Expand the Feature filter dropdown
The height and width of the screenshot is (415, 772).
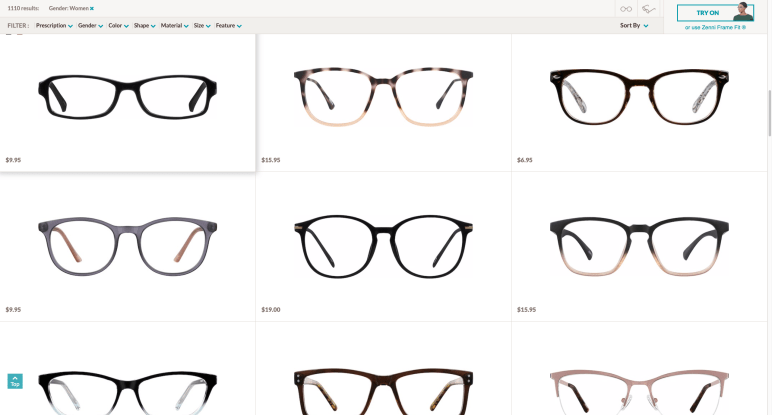pos(228,26)
